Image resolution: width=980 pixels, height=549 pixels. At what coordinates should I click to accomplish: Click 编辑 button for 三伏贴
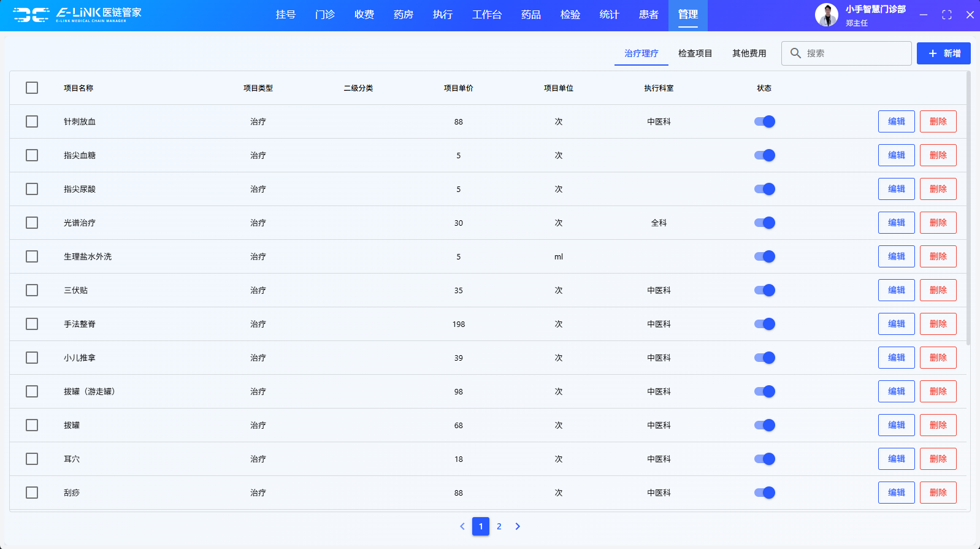tap(896, 290)
